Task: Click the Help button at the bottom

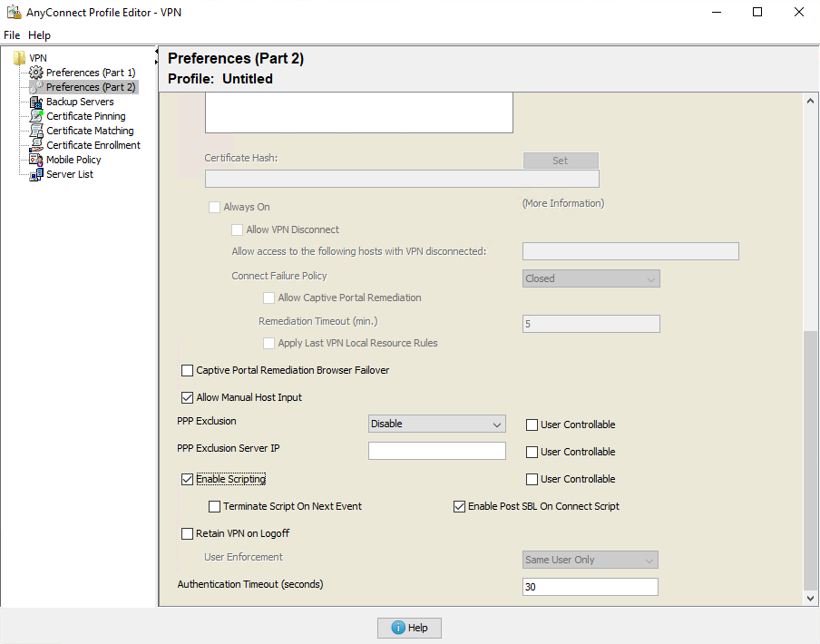Action: pyautogui.click(x=409, y=628)
